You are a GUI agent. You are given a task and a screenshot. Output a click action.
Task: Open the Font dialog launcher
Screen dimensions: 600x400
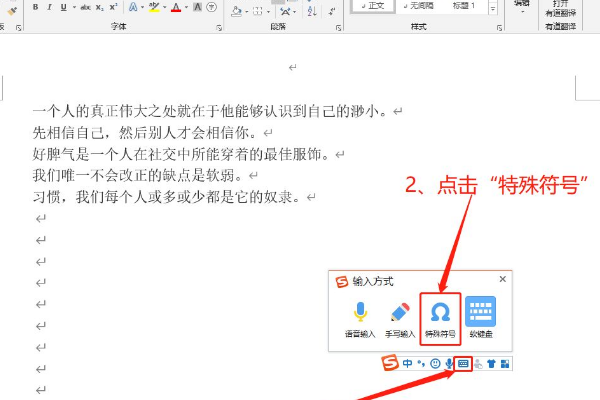pyautogui.click(x=219, y=28)
